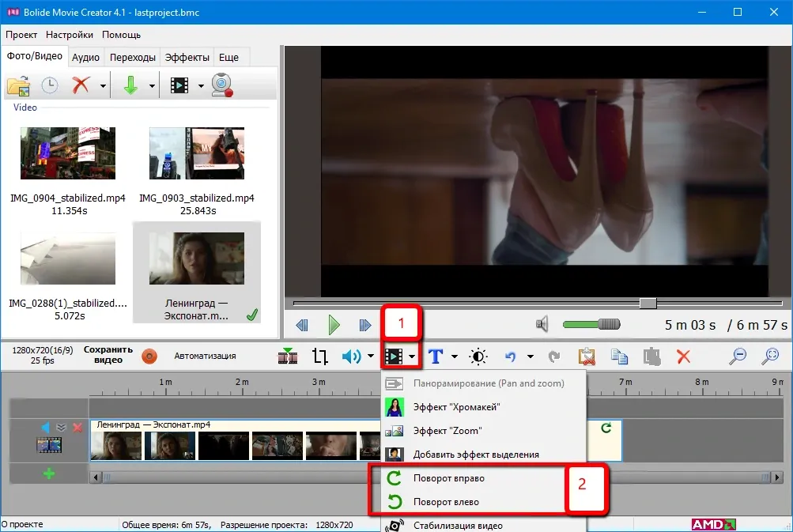Switch to the Фото/Видео tab
This screenshot has height=532, width=793.
34,56
